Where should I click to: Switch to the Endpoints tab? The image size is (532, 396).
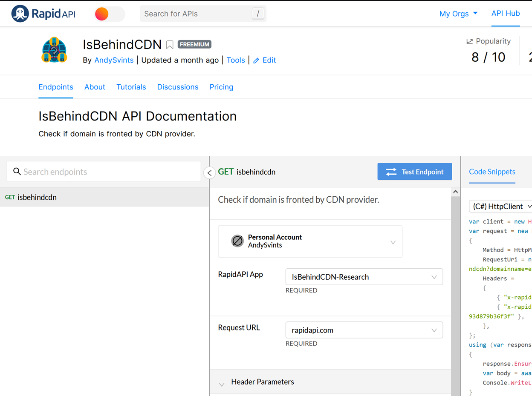(x=56, y=87)
